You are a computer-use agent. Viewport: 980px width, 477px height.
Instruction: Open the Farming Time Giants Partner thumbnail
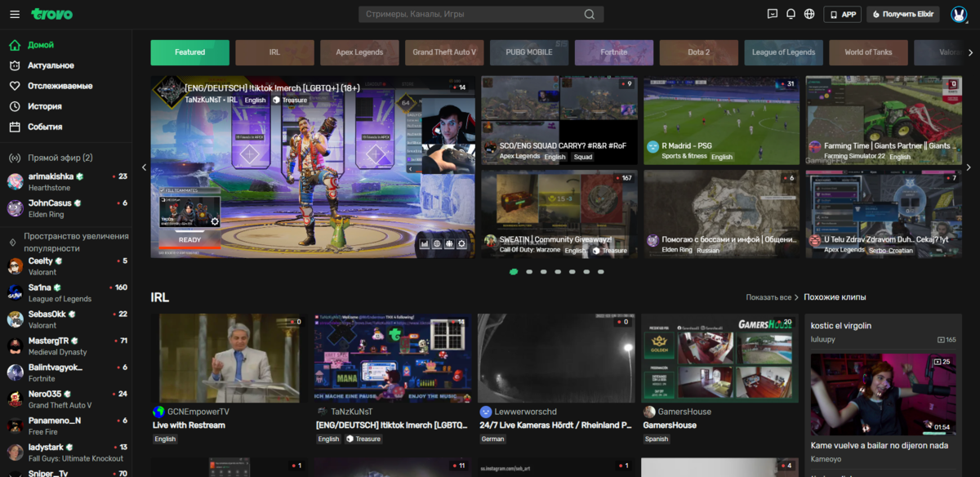point(884,120)
